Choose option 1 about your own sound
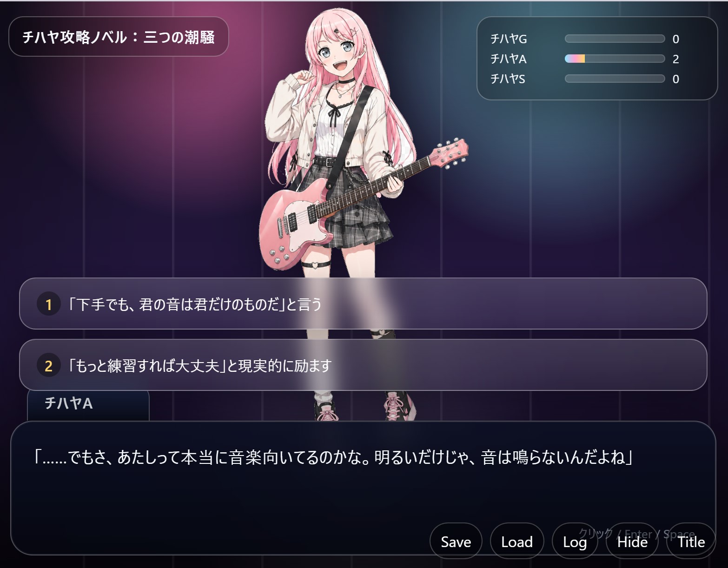The image size is (728, 568). tap(363, 304)
